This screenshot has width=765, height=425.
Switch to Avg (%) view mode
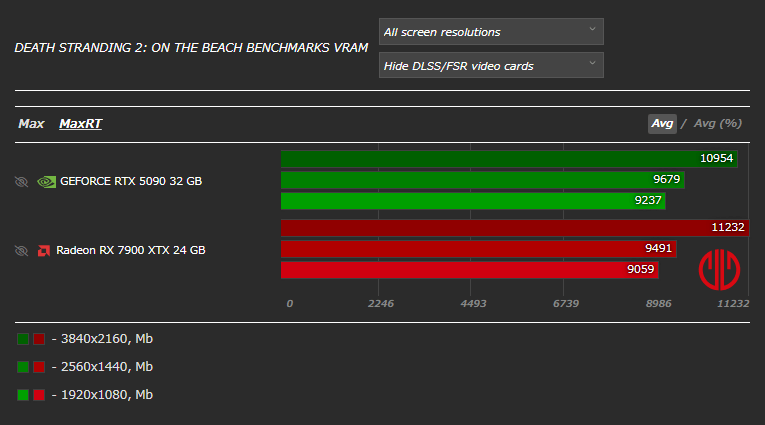(x=717, y=124)
